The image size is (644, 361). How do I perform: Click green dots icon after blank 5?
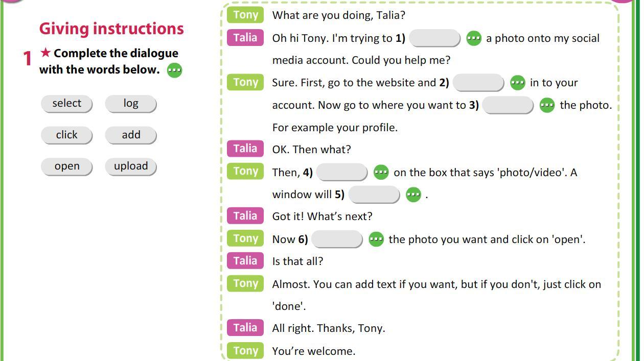point(413,195)
